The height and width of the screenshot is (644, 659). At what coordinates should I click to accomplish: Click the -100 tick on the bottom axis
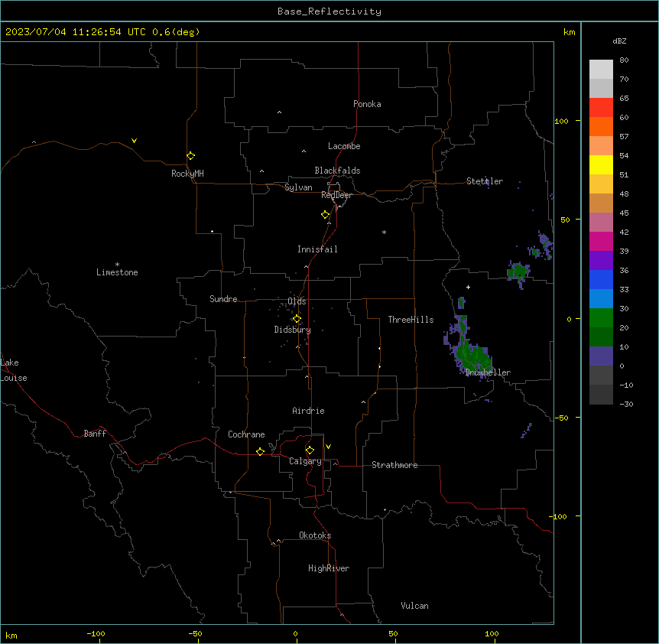tap(96, 633)
